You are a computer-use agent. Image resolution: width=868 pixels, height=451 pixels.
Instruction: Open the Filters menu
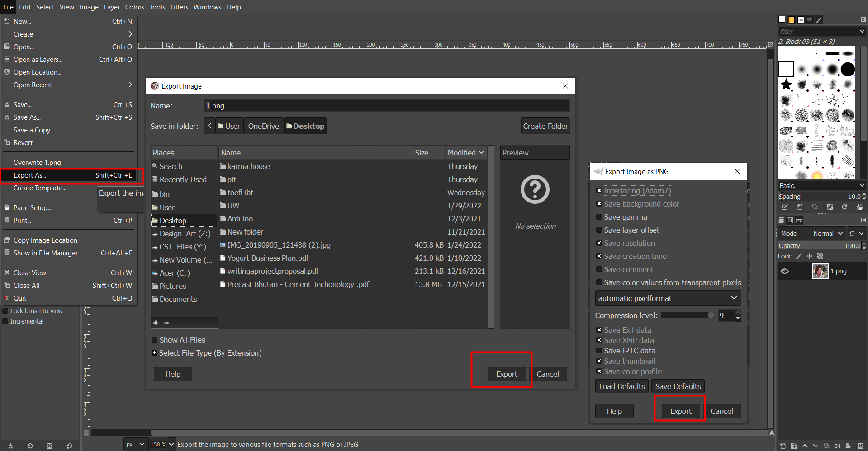[x=179, y=7]
